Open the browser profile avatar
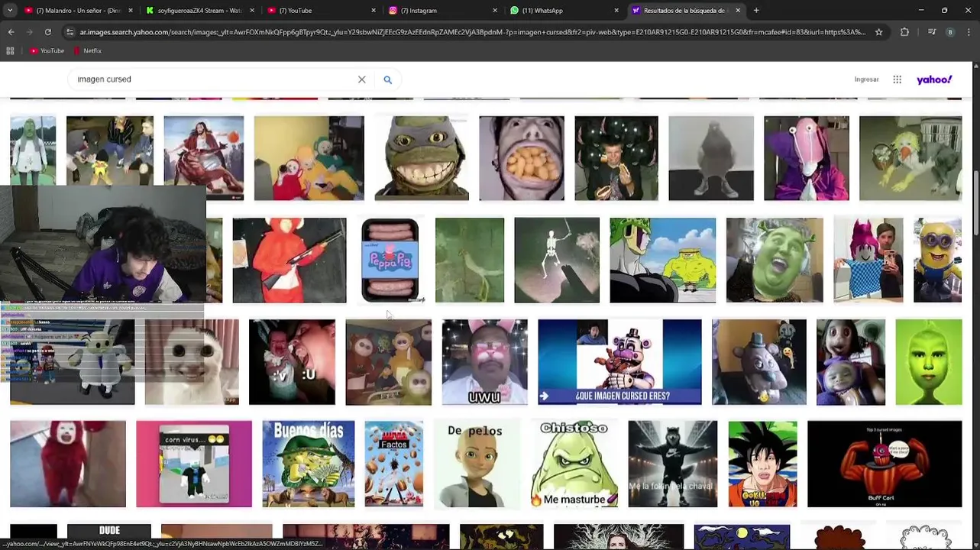 tap(950, 32)
